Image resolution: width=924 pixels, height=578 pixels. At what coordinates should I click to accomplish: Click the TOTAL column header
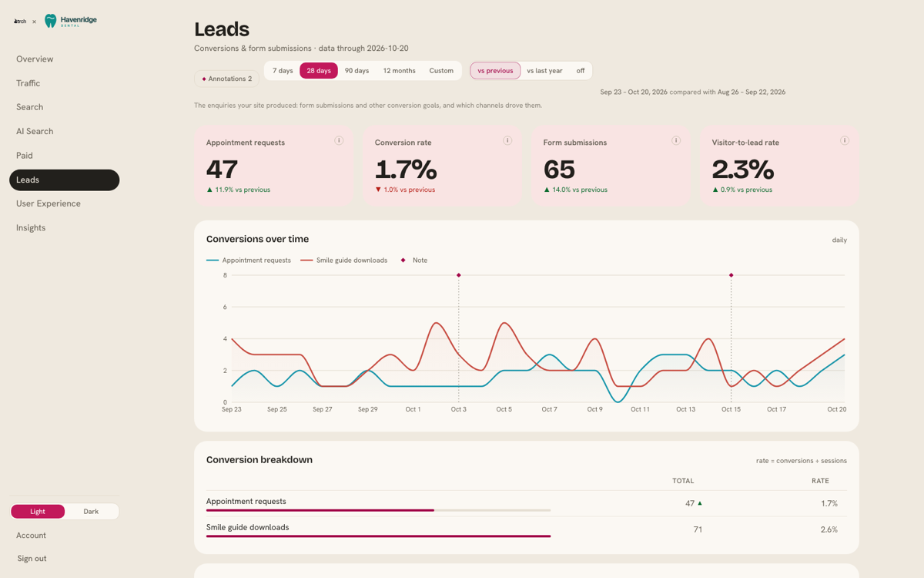[x=683, y=481]
